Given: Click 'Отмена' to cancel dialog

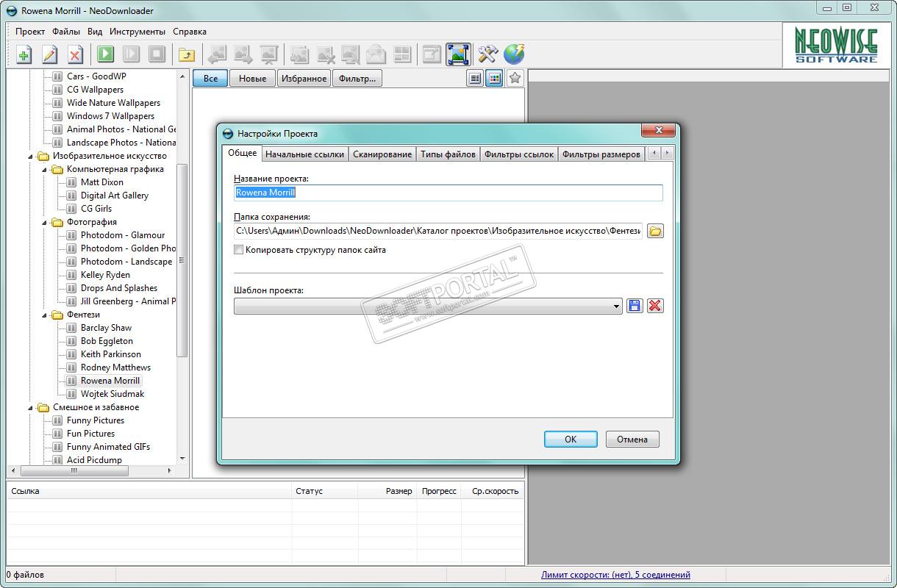Looking at the screenshot, I should tap(632, 440).
